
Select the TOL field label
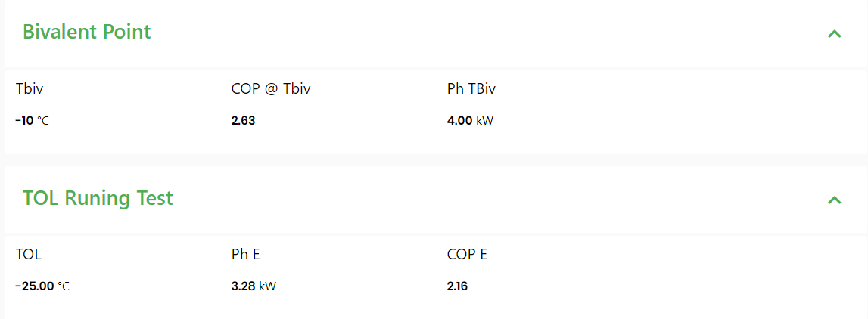point(28,255)
